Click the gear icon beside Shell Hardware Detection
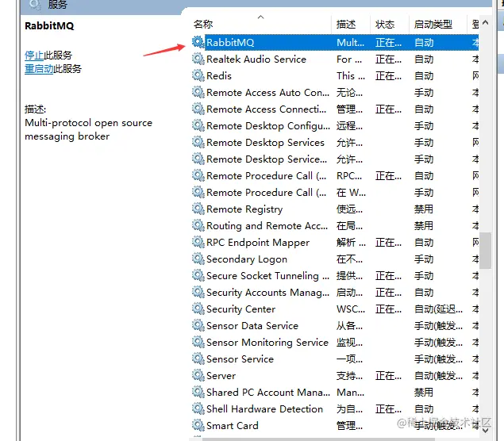504x441 pixels. 198,409
